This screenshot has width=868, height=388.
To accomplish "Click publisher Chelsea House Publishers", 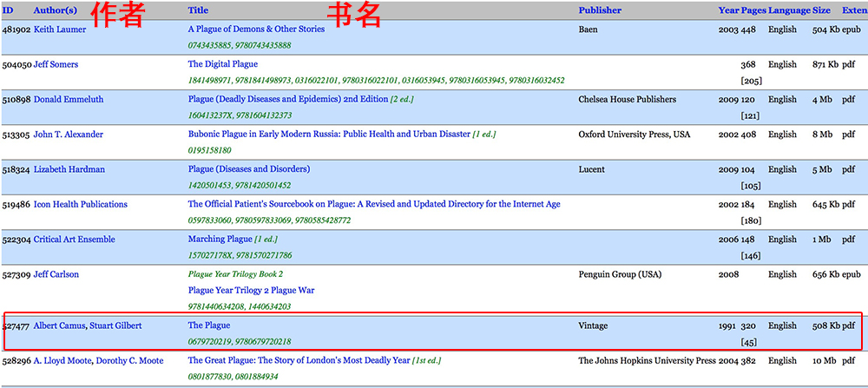I will click(628, 99).
